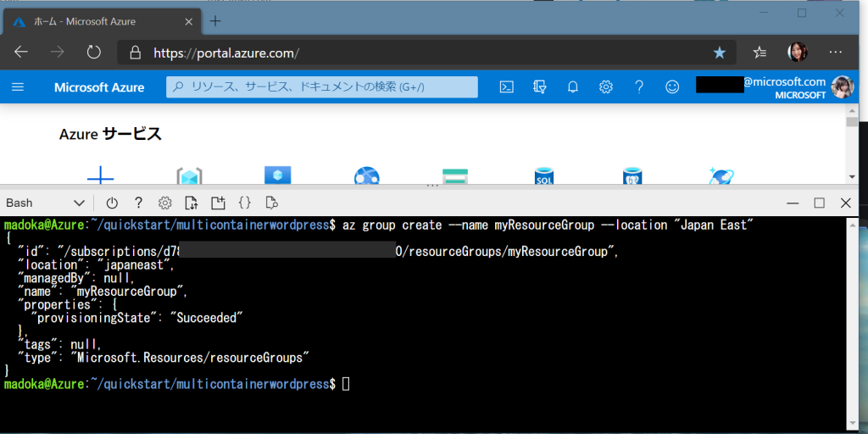This screenshot has width=868, height=434.
Task: Open the notifications bell
Action: point(573,87)
